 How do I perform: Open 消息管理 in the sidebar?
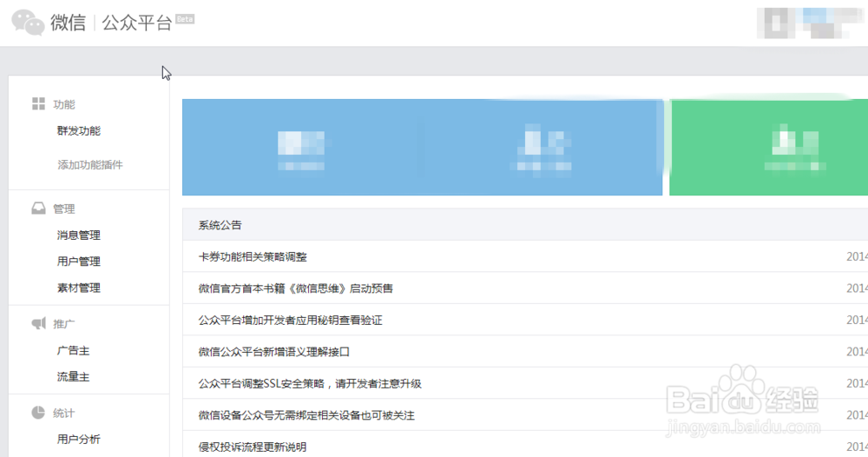(x=79, y=235)
